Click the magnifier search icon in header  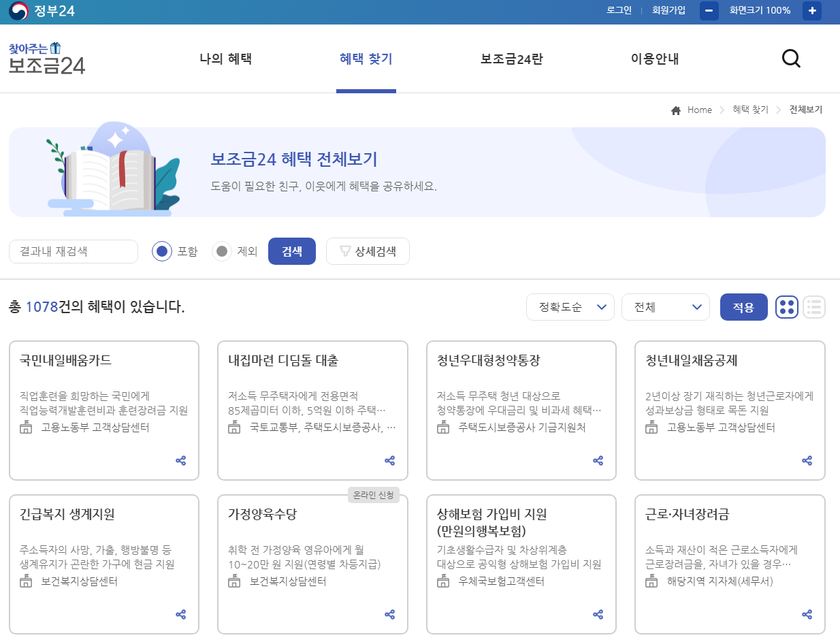coord(791,59)
